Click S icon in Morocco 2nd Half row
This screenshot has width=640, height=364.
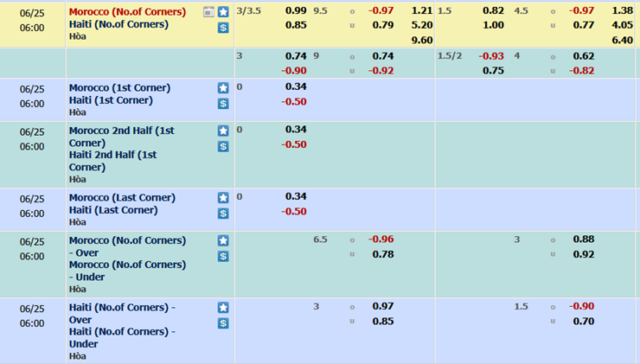(223, 146)
